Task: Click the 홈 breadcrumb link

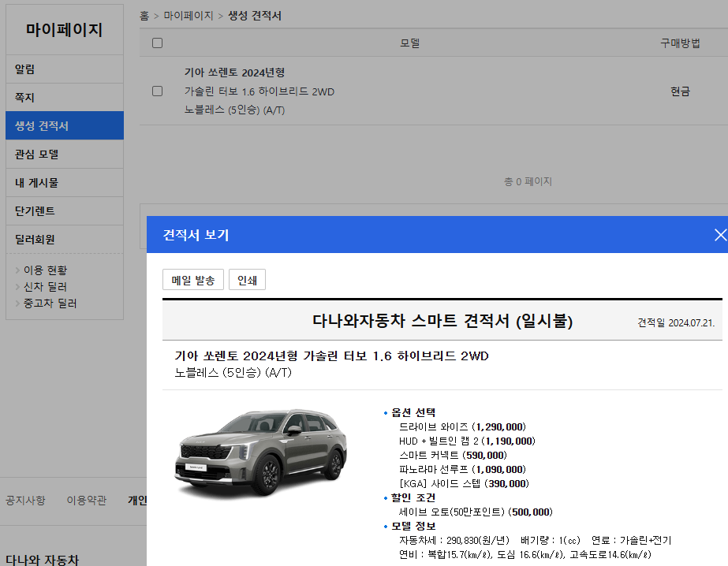Action: click(144, 16)
